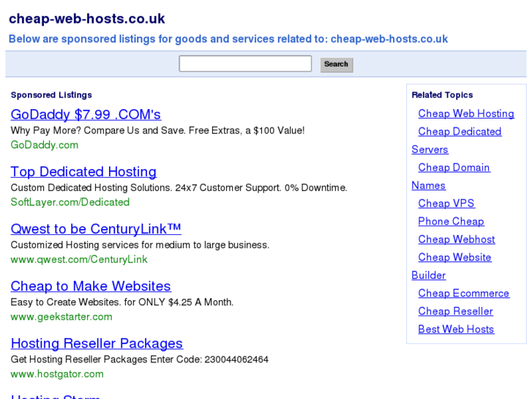Select Cheap VPS related topic
The height and width of the screenshot is (399, 532).
point(446,203)
